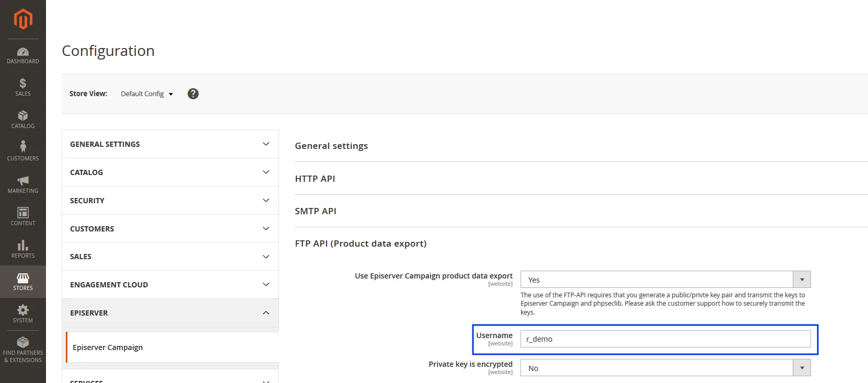The image size is (868, 383).
Task: Expand the Customers config group
Action: coord(170,229)
